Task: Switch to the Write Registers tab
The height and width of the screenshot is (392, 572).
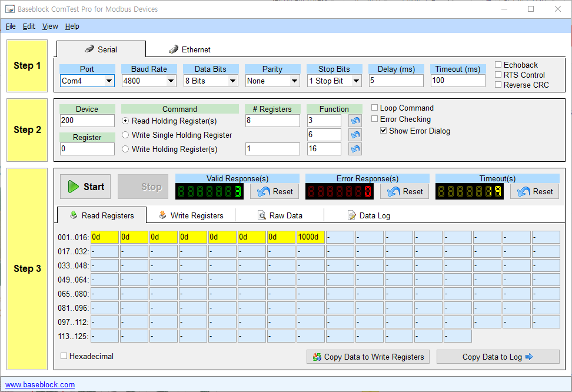Action: (x=191, y=215)
